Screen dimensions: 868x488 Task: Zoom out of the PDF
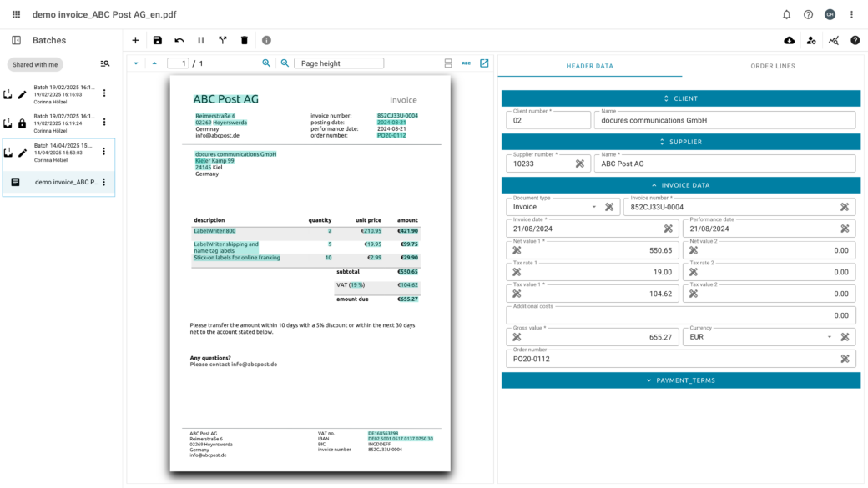pyautogui.click(x=285, y=63)
